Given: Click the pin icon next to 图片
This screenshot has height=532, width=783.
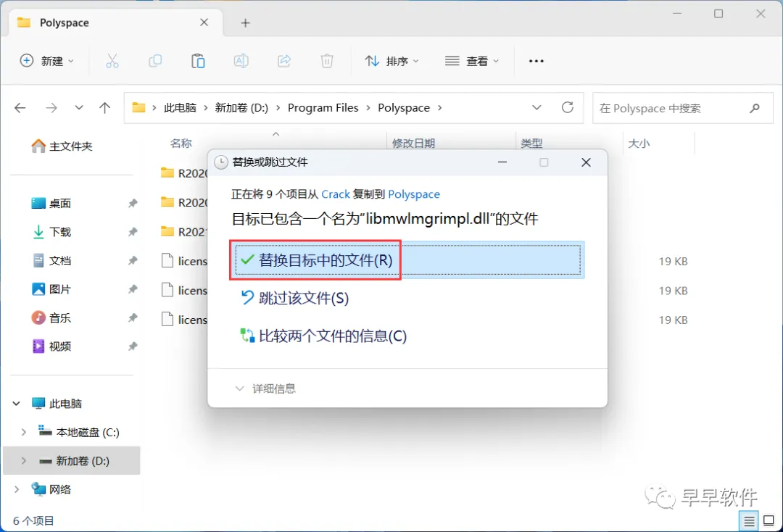Looking at the screenshot, I should point(133,289).
